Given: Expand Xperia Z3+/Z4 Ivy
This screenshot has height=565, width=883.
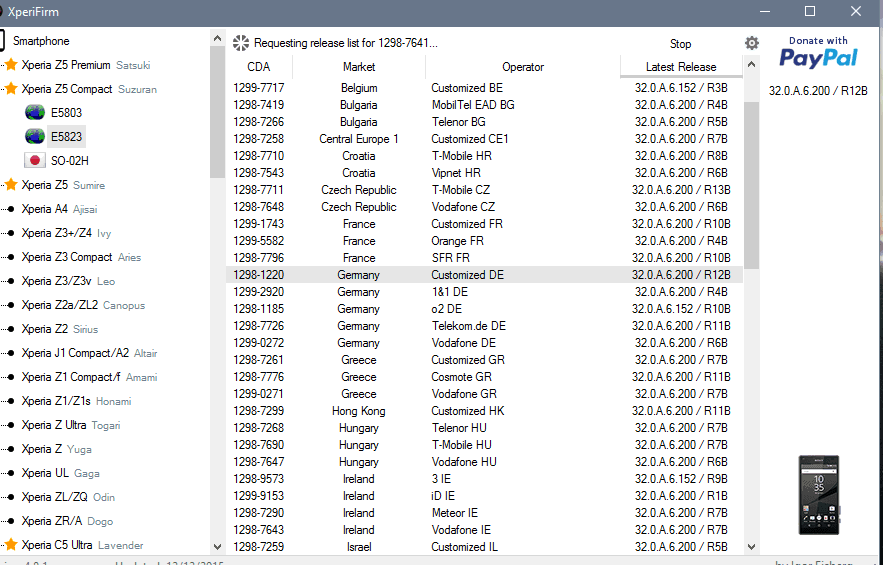Looking at the screenshot, I should click(x=66, y=233).
